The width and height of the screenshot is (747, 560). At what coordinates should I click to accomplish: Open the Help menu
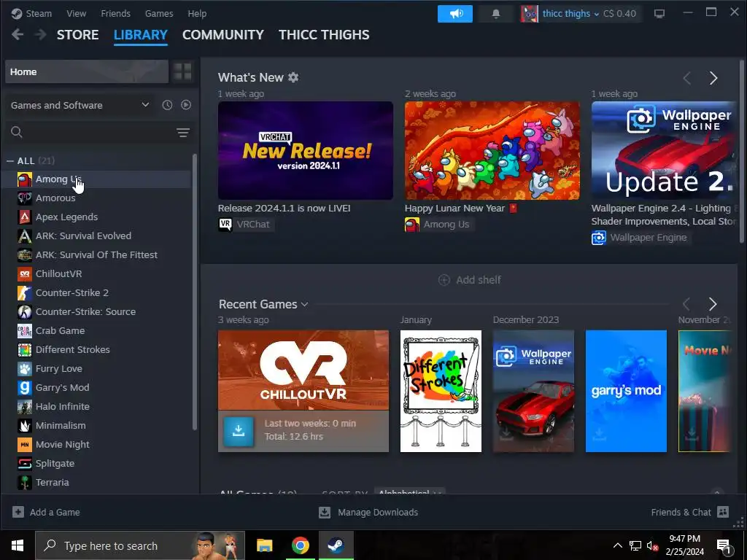click(197, 13)
